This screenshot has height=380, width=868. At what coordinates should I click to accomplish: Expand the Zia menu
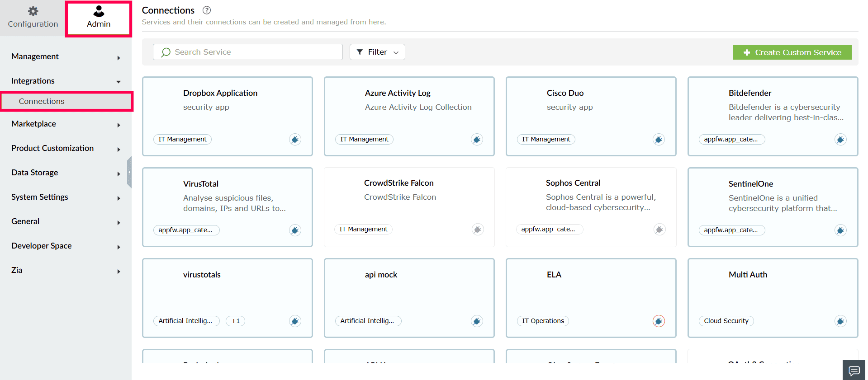click(x=66, y=270)
